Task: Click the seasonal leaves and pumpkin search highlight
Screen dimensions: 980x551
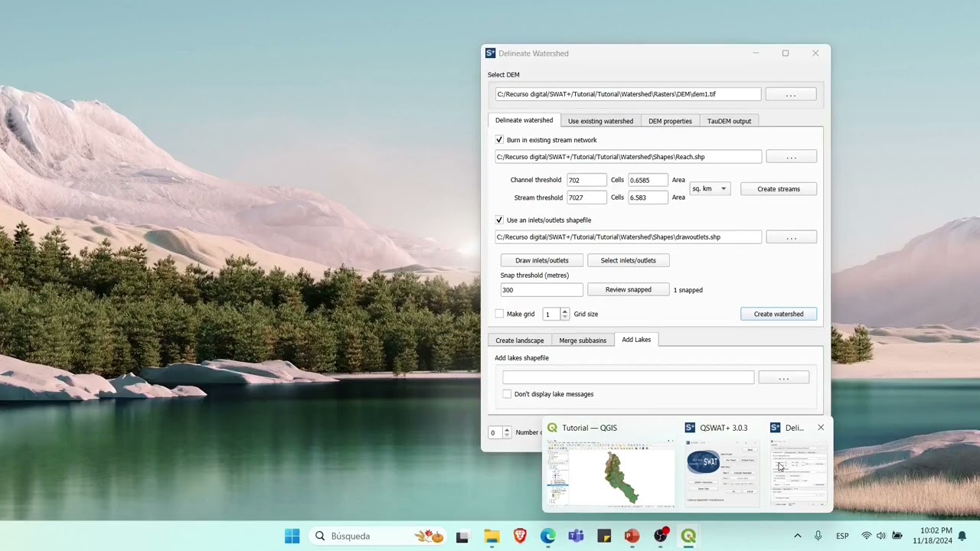Action: pyautogui.click(x=429, y=536)
